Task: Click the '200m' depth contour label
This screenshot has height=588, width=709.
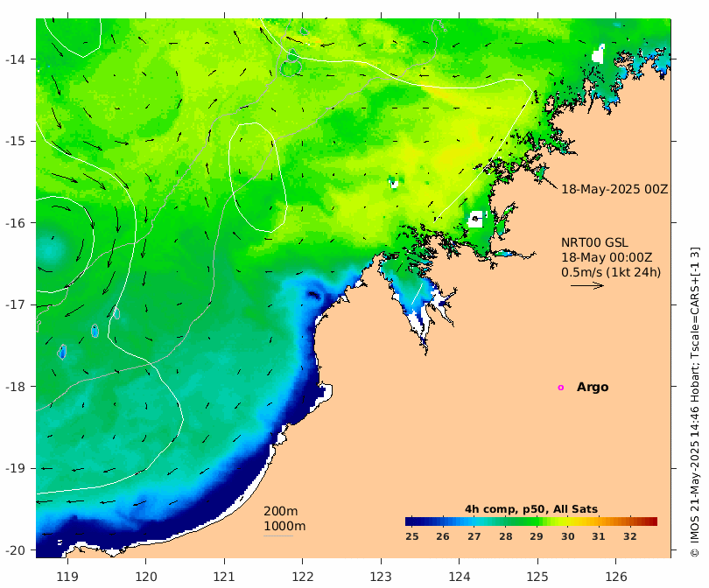Action: 280,511
